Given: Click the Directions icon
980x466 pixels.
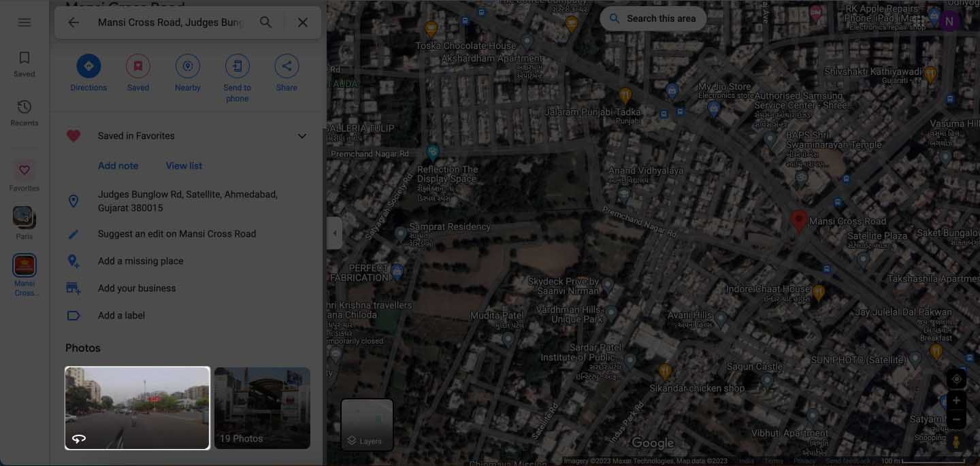Looking at the screenshot, I should [88, 66].
